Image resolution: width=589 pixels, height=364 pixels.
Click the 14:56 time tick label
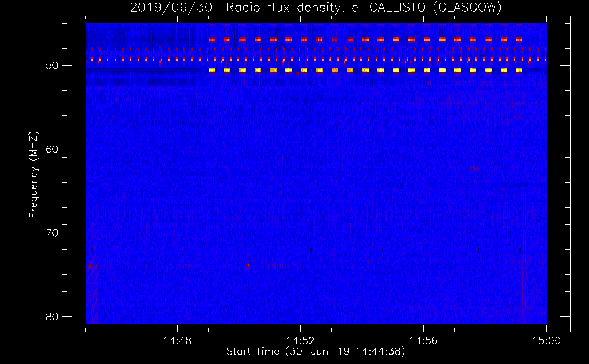click(x=423, y=341)
